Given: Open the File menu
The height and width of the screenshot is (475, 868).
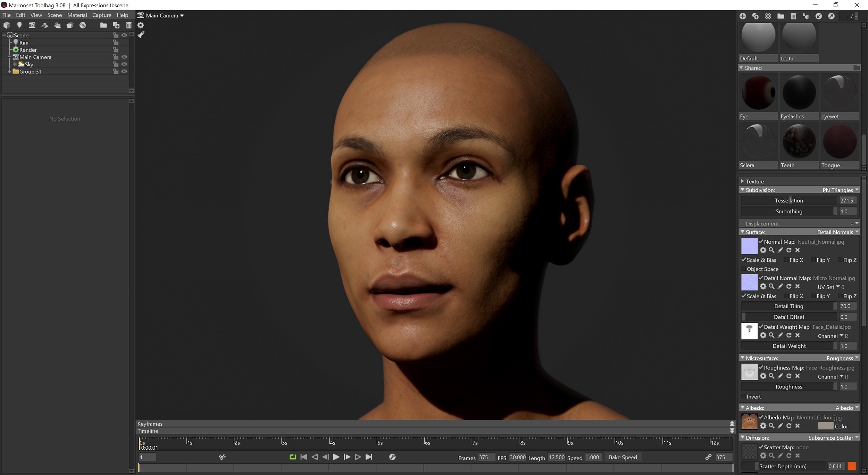Looking at the screenshot, I should click(6, 15).
